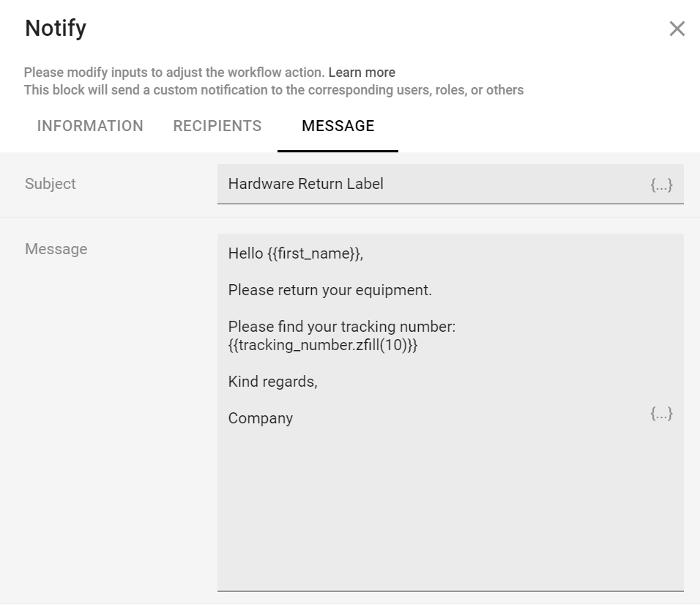Image resolution: width=700 pixels, height=605 pixels.
Task: Click the 'Company' signature line
Action: (x=260, y=418)
